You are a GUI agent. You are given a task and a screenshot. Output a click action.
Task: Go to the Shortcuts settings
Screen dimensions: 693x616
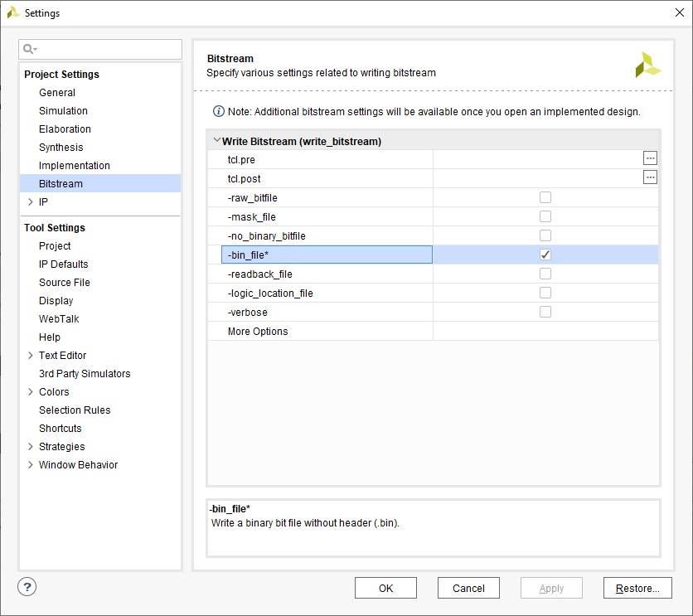[60, 429]
